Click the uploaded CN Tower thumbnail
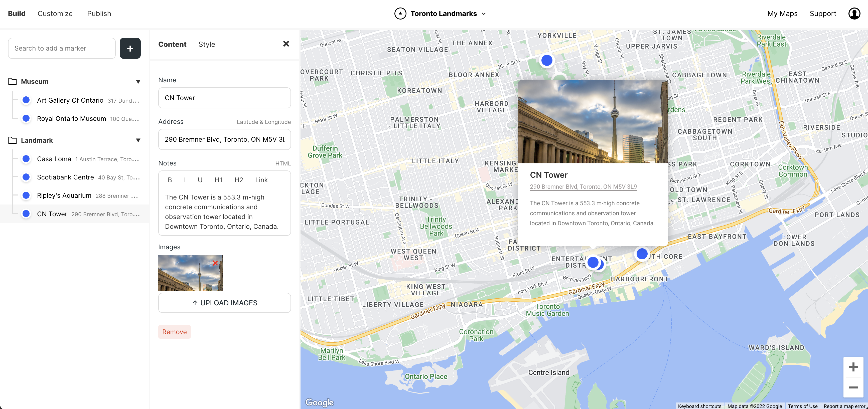 [190, 273]
